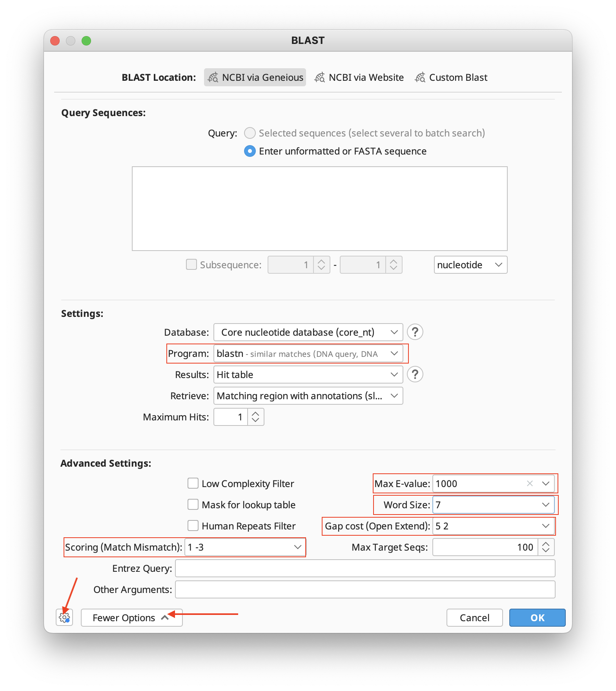Click the Entrez Query text field

(x=365, y=568)
